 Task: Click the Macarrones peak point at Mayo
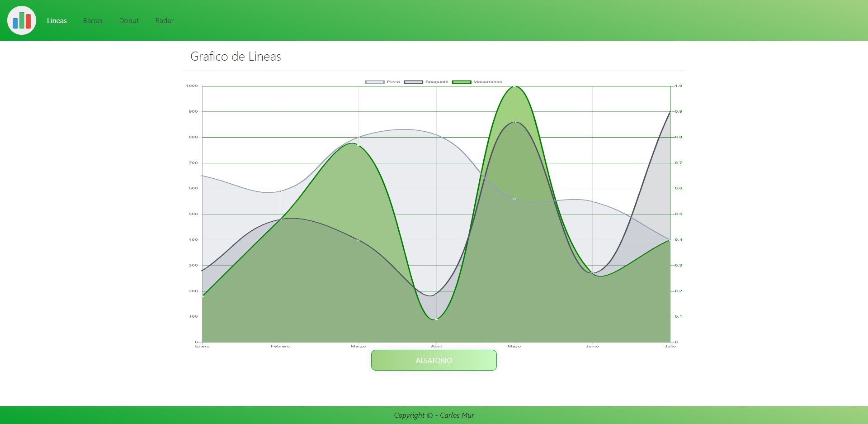click(x=514, y=86)
